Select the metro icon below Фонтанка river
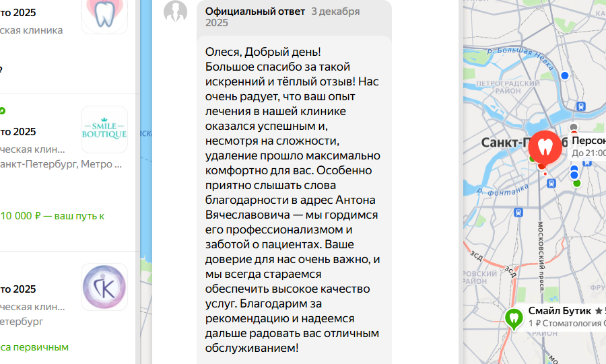The width and height of the screenshot is (606, 364). click(x=518, y=213)
